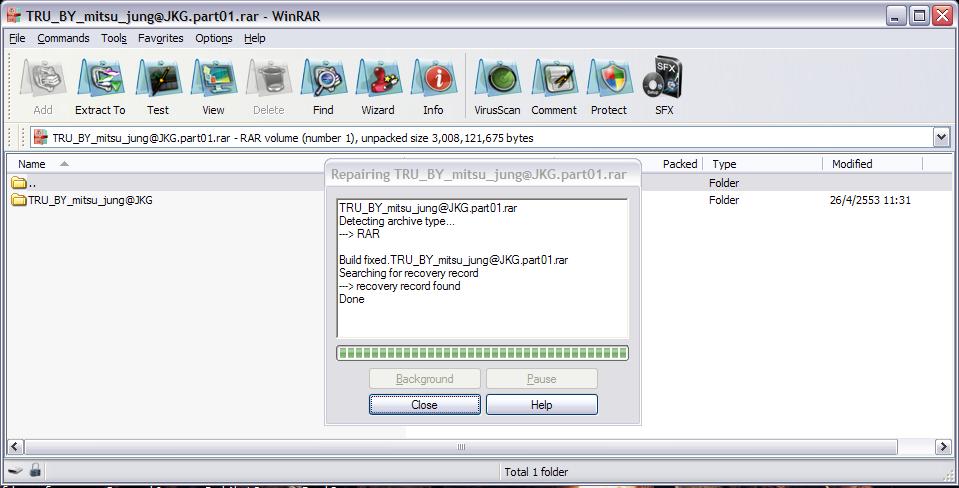Click the green repair progress bar
The image size is (959, 488).
click(483, 353)
